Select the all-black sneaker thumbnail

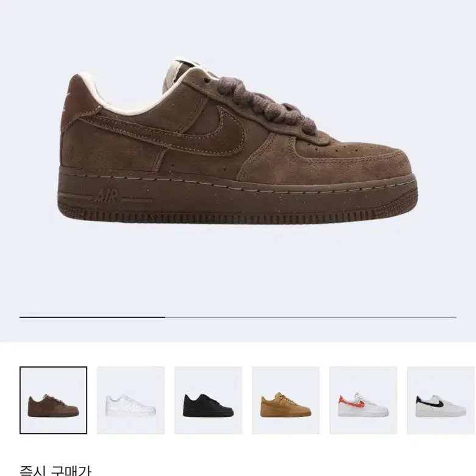pyautogui.click(x=208, y=400)
